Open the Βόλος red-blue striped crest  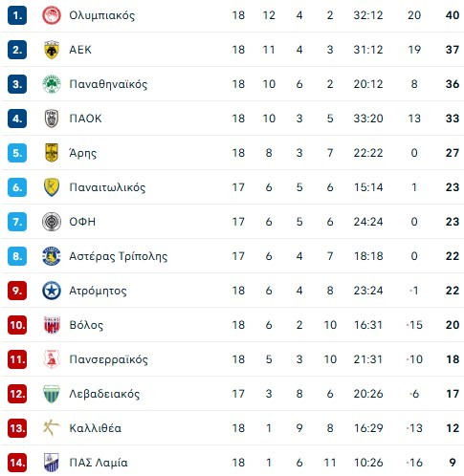52,325
